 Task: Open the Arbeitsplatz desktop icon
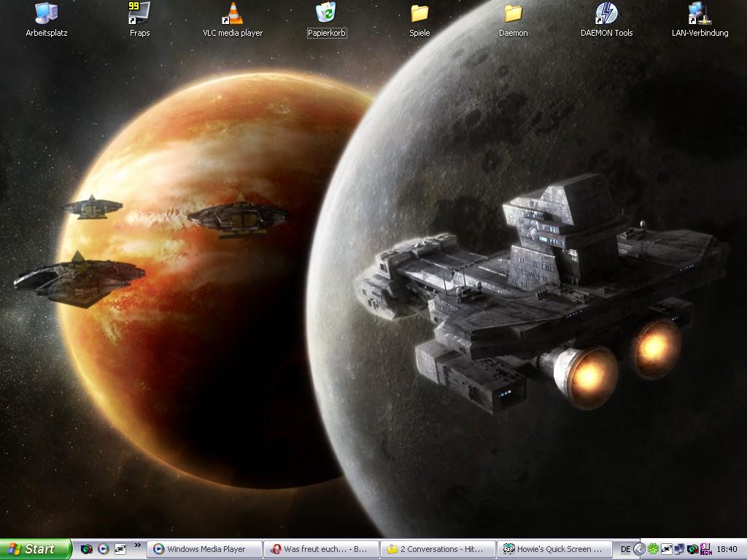(47, 20)
